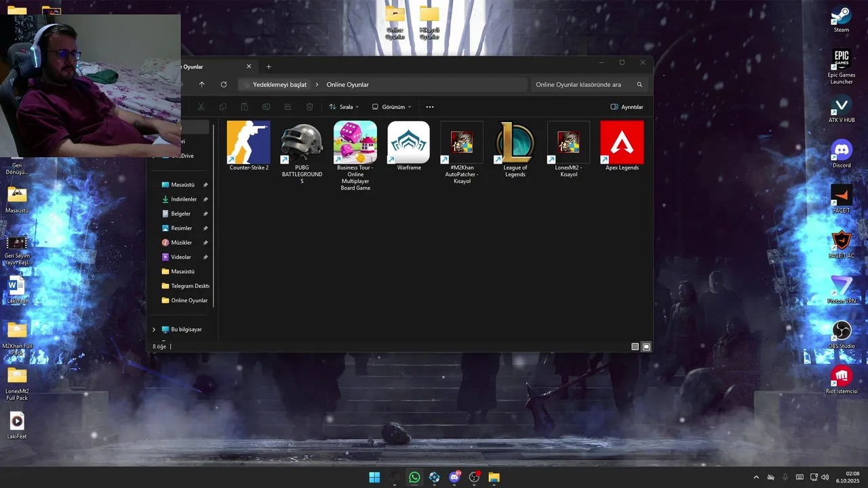
Task: Click the '8 öğe' status text
Action: tap(159, 346)
